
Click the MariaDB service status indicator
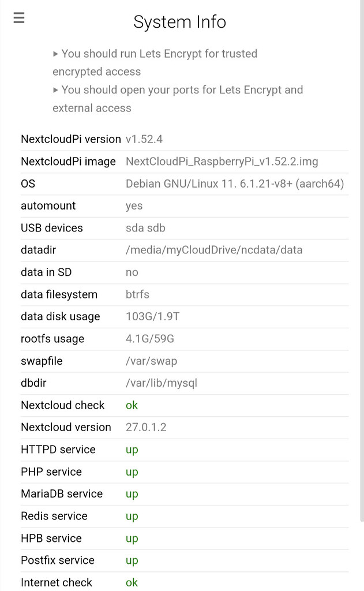click(x=132, y=494)
